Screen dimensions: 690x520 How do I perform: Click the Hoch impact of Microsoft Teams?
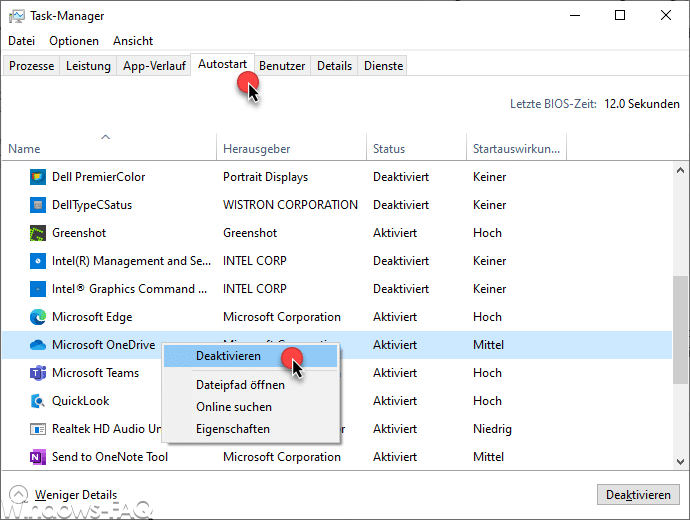488,373
